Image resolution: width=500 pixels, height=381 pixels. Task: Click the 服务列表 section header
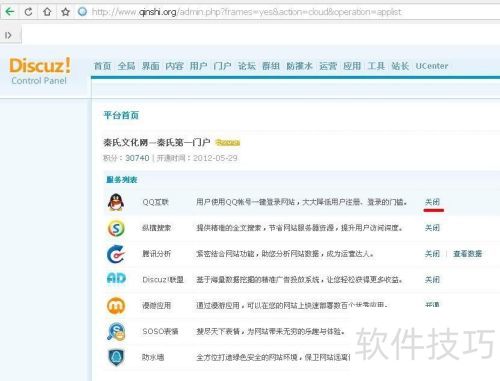point(122,180)
